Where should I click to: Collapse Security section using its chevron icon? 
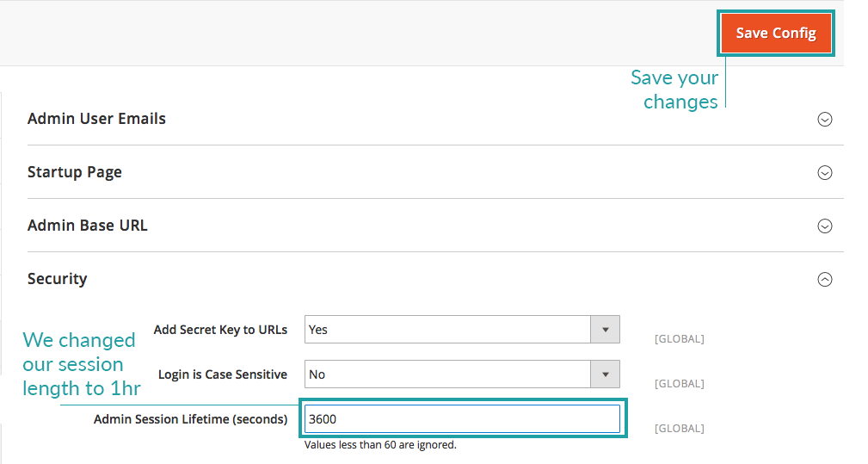tap(824, 280)
